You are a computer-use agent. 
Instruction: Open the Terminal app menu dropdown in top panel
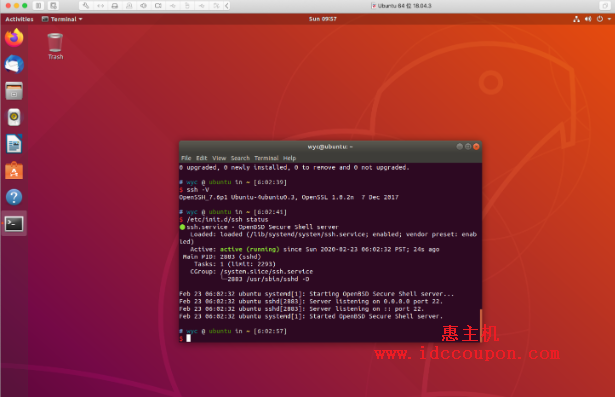(62, 19)
